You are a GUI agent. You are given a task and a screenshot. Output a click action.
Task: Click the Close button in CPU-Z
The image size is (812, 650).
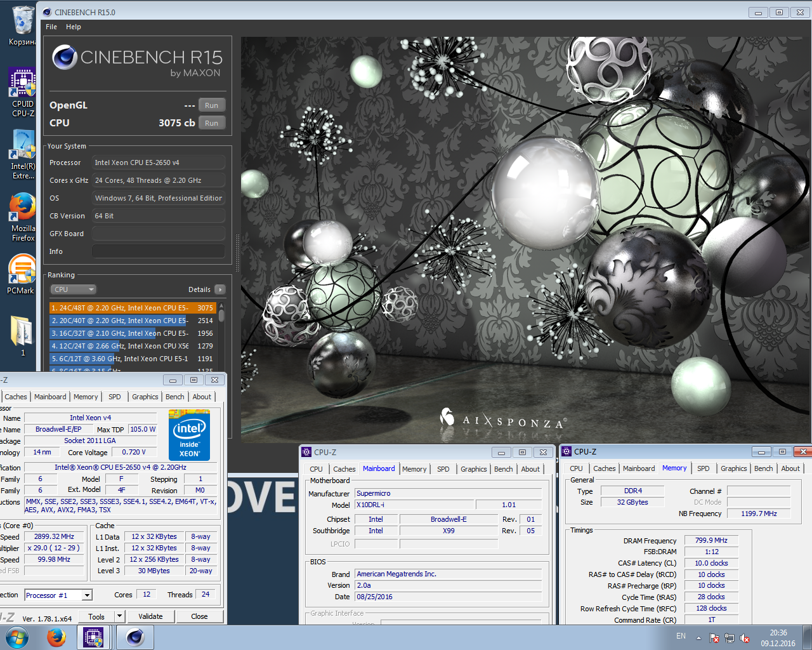coord(199,616)
